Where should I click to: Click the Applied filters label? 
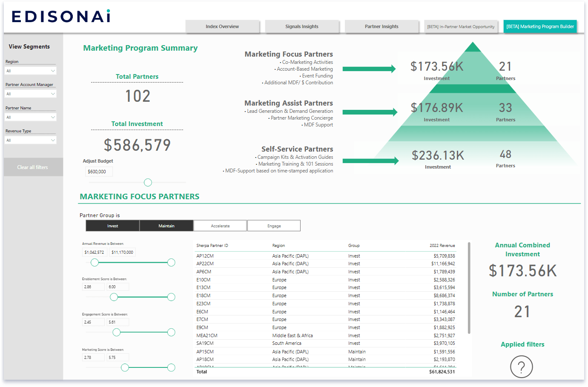point(522,344)
